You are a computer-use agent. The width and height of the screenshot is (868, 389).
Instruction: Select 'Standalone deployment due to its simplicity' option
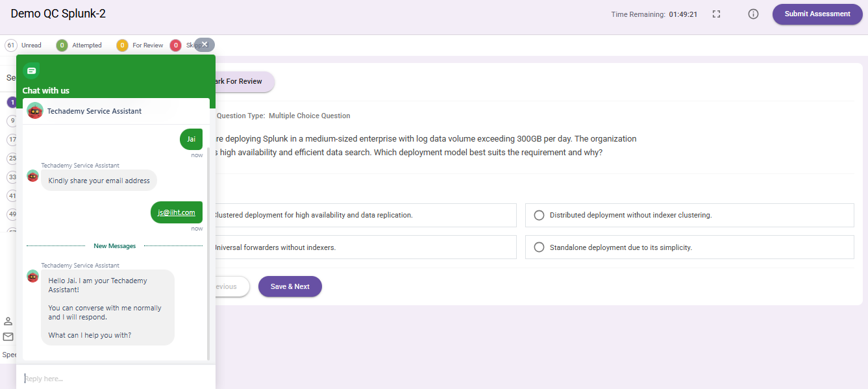(x=539, y=247)
